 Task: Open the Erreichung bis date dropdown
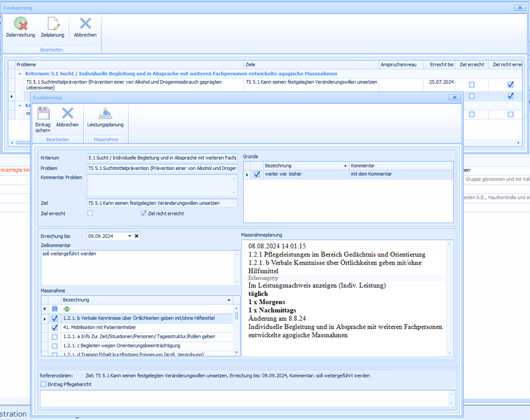tap(129, 236)
